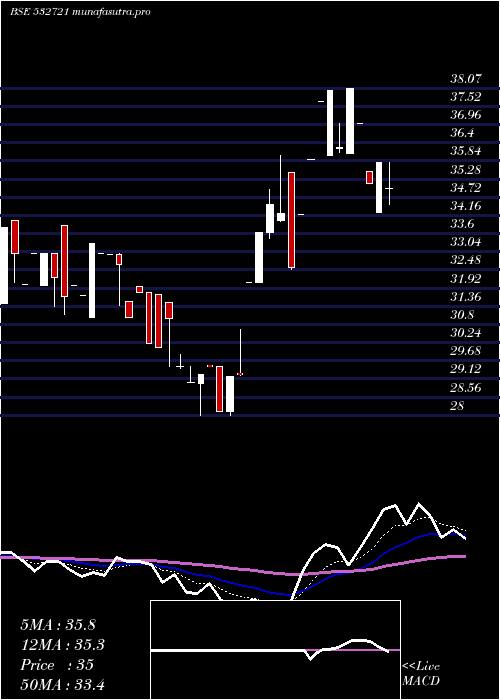Click the Price : 35 reading
500x700 pixels.
point(57,665)
